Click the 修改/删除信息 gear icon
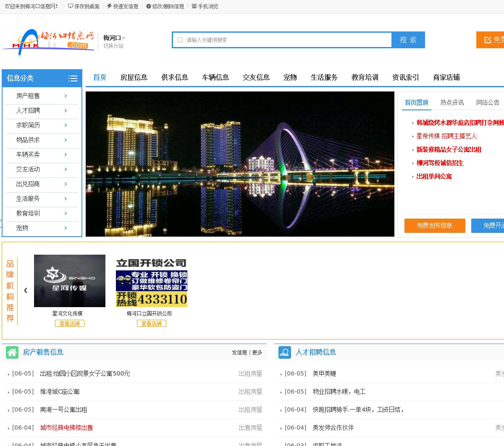Image resolution: width=504 pixels, height=446 pixels. coord(148,6)
